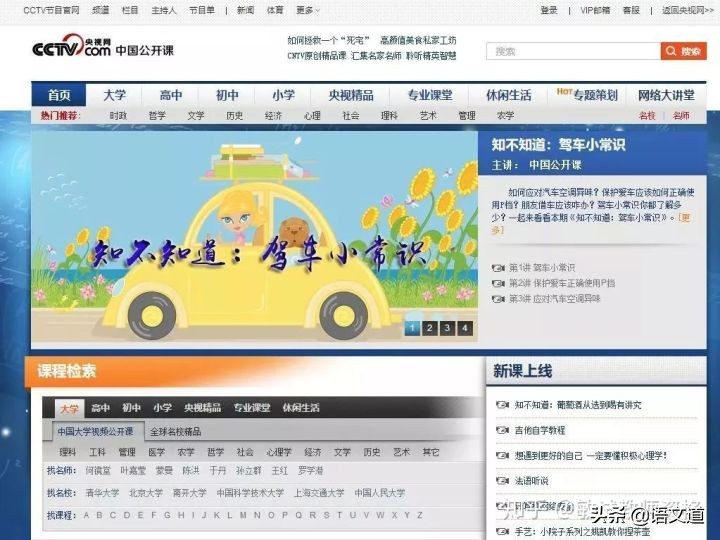
Task: Click 名校 link in red
Action: 647,116
